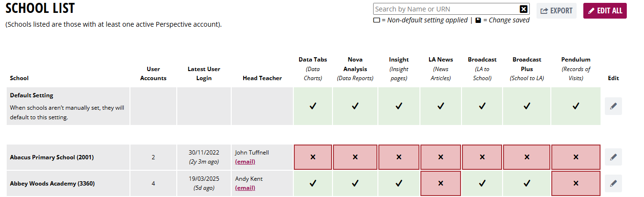Click the Latest User Login column header
Image resolution: width=644 pixels, height=197 pixels.
point(204,73)
